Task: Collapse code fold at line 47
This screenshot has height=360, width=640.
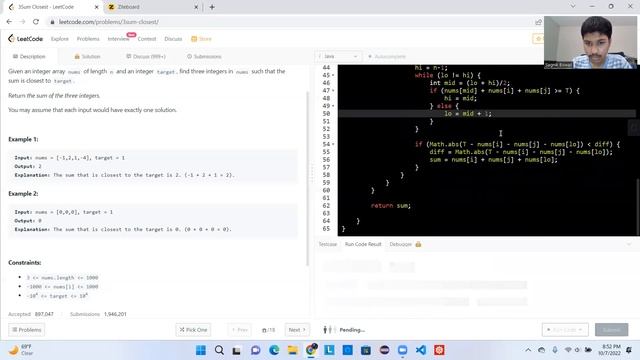Action: 333,91
